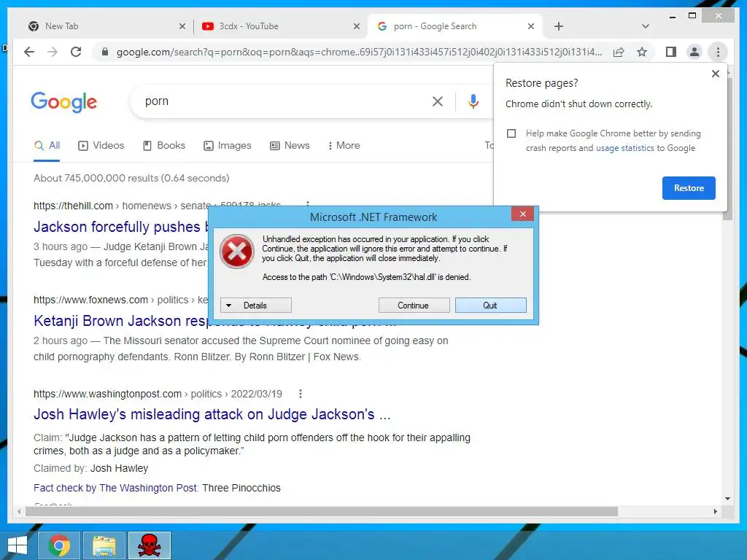Click the address bar URL
This screenshot has width=747, height=560.
pos(359,52)
